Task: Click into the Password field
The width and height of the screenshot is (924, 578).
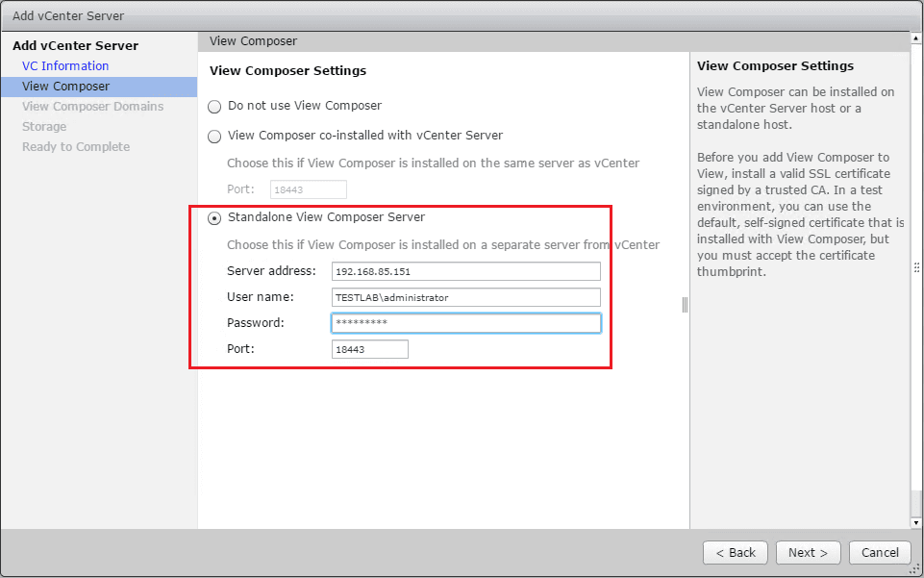Action: (x=465, y=323)
